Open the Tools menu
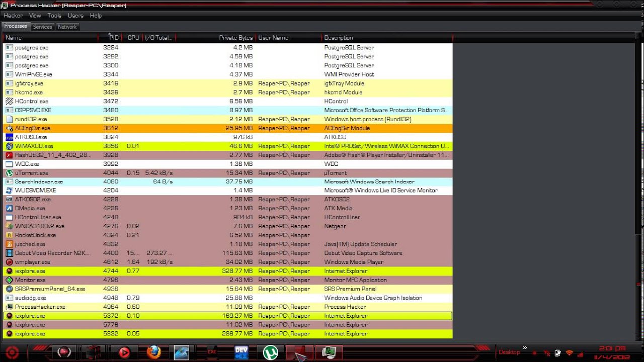This screenshot has width=644, height=362. (54, 16)
